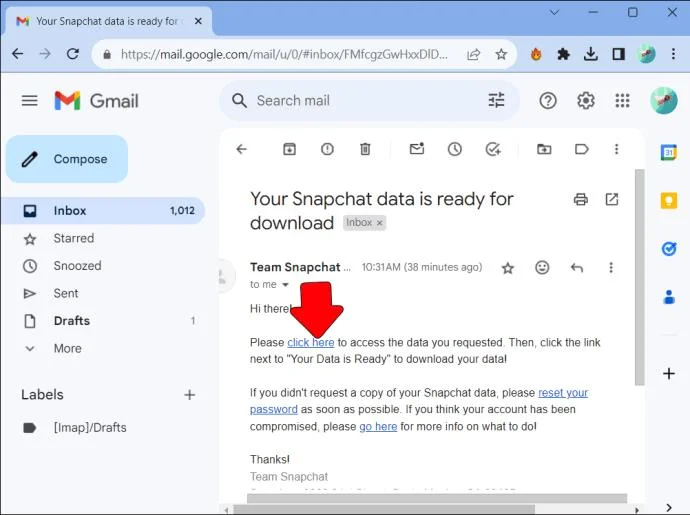Archive this email
Image resolution: width=690 pixels, height=515 pixels.
pyautogui.click(x=289, y=149)
